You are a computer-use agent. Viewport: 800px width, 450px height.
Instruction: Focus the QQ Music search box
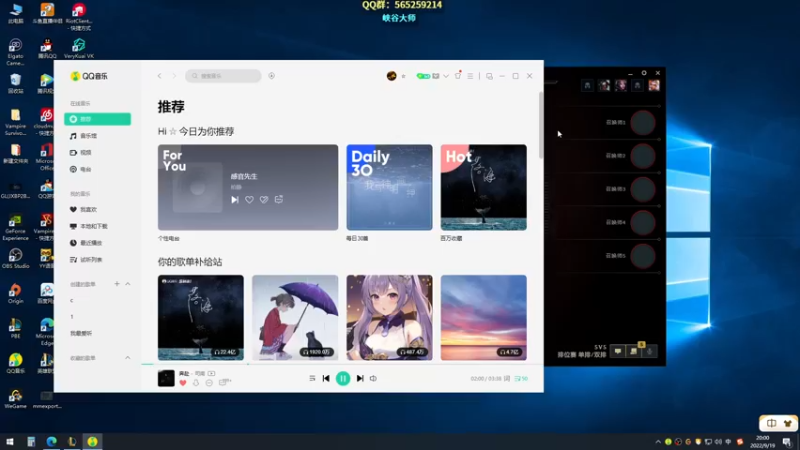pos(223,76)
